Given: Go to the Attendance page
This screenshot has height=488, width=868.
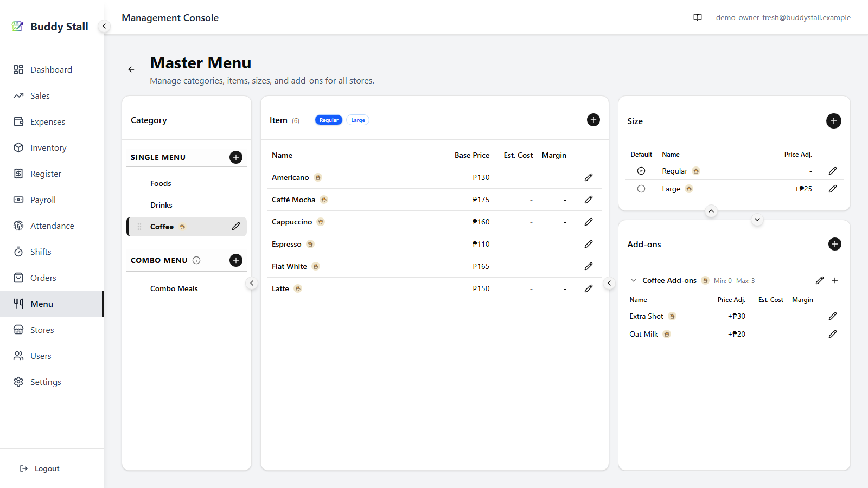Looking at the screenshot, I should coord(52,226).
